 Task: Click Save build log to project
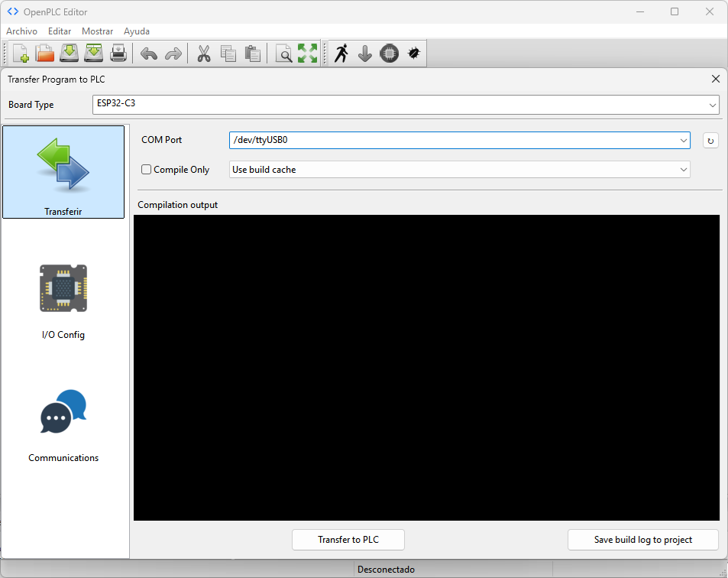pyautogui.click(x=643, y=540)
